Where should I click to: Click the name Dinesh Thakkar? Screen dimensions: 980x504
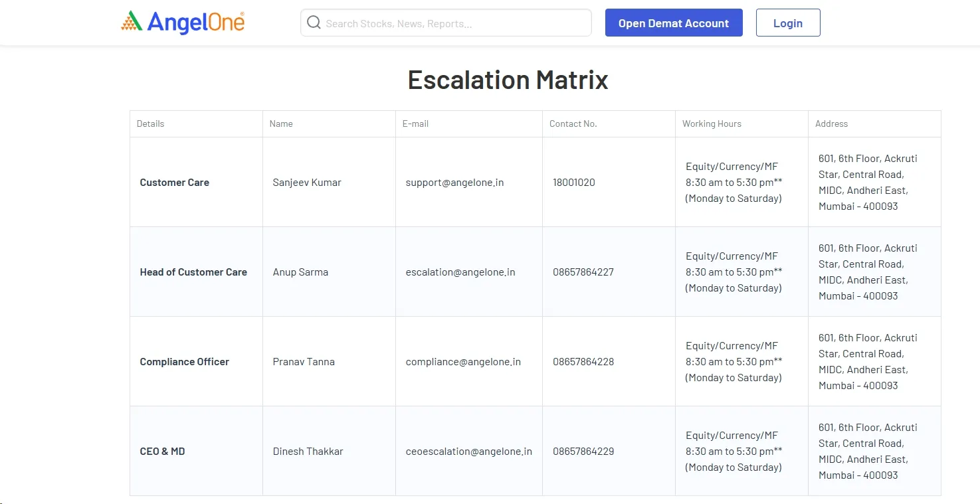pyautogui.click(x=308, y=452)
